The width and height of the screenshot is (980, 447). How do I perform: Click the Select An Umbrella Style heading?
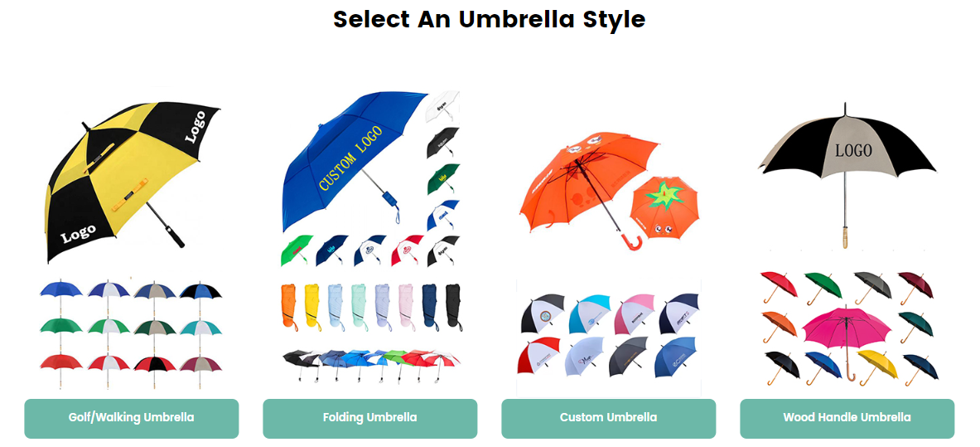coord(490,19)
